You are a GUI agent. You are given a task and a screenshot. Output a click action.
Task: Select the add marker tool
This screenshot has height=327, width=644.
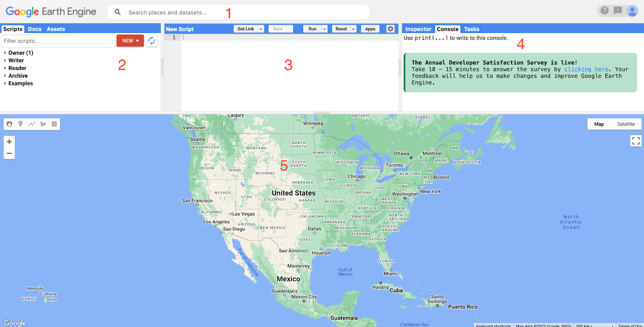(x=21, y=124)
